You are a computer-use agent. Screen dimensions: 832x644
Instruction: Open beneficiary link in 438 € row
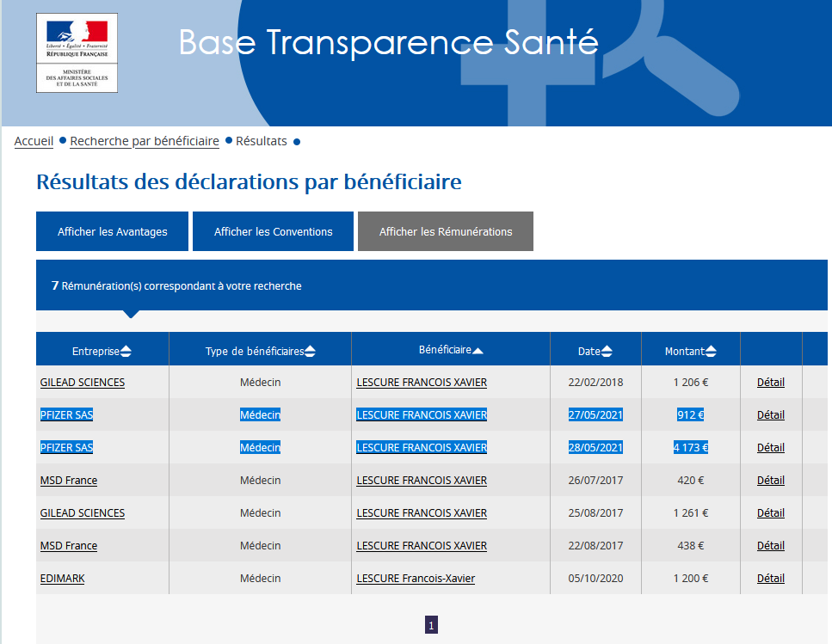(422, 546)
